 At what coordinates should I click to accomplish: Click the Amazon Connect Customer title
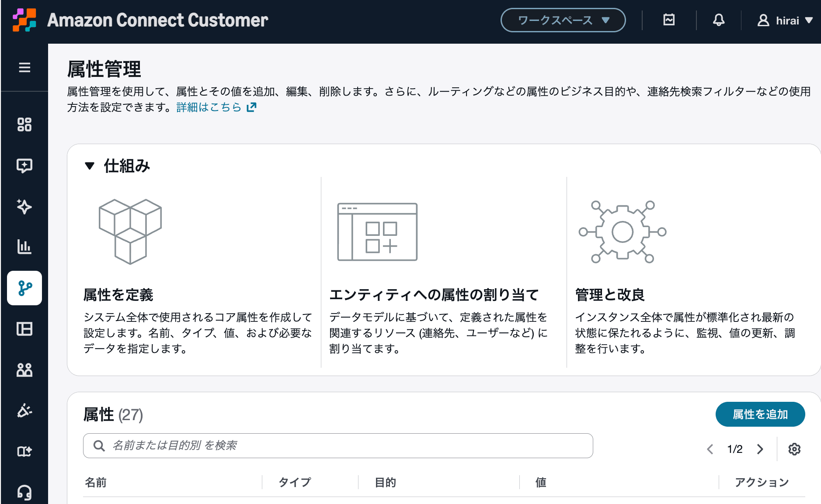click(158, 20)
